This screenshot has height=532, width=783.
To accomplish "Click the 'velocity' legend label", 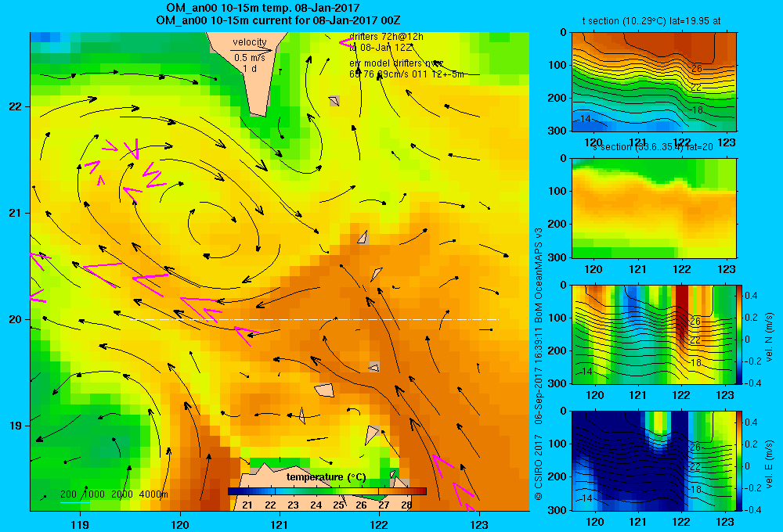I will pyautogui.click(x=250, y=42).
